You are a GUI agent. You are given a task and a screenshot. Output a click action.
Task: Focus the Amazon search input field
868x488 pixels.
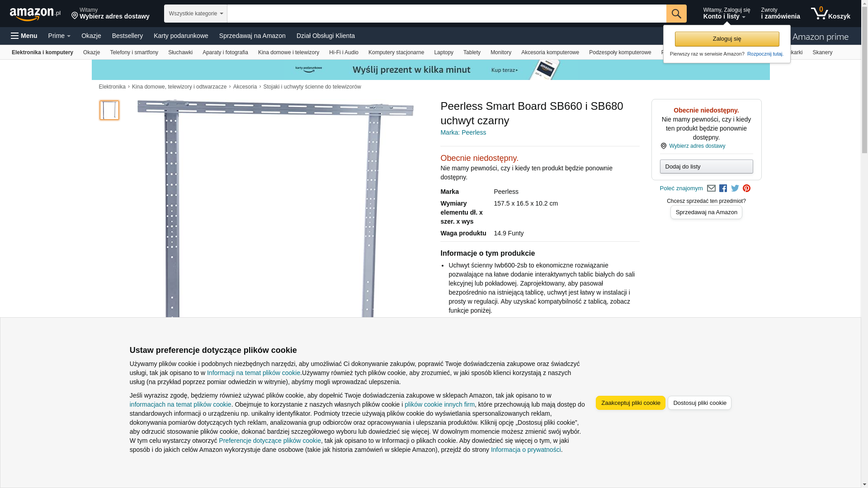pyautogui.click(x=446, y=14)
